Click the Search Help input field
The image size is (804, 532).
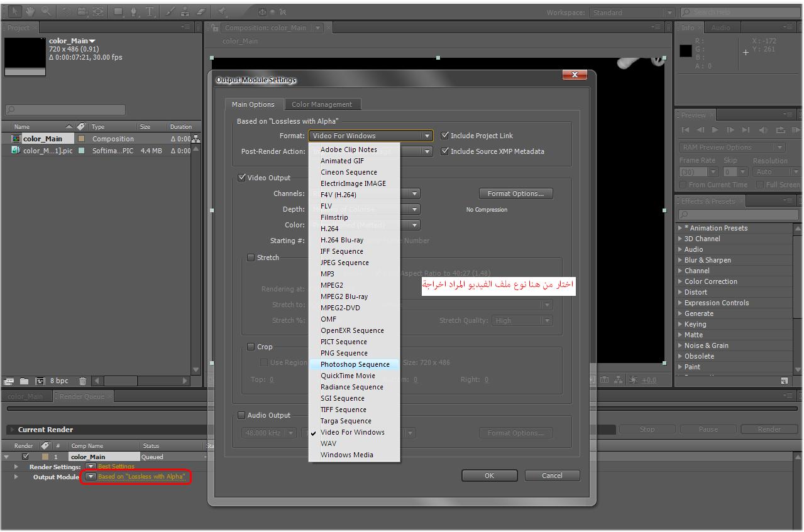point(739,12)
